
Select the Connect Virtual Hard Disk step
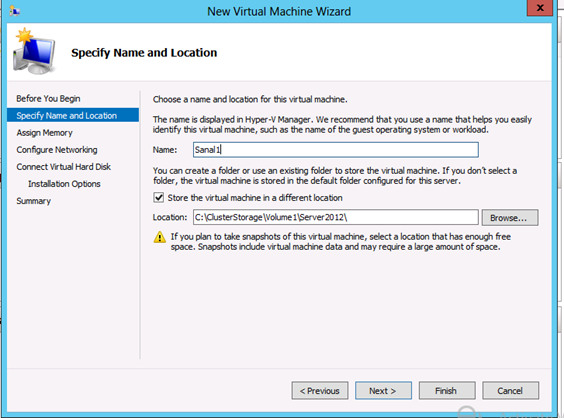(x=64, y=167)
